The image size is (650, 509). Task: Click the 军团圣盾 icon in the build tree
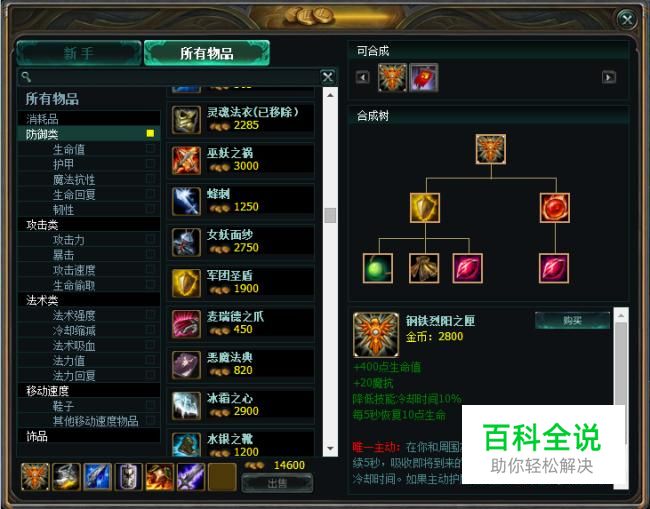[x=425, y=208]
